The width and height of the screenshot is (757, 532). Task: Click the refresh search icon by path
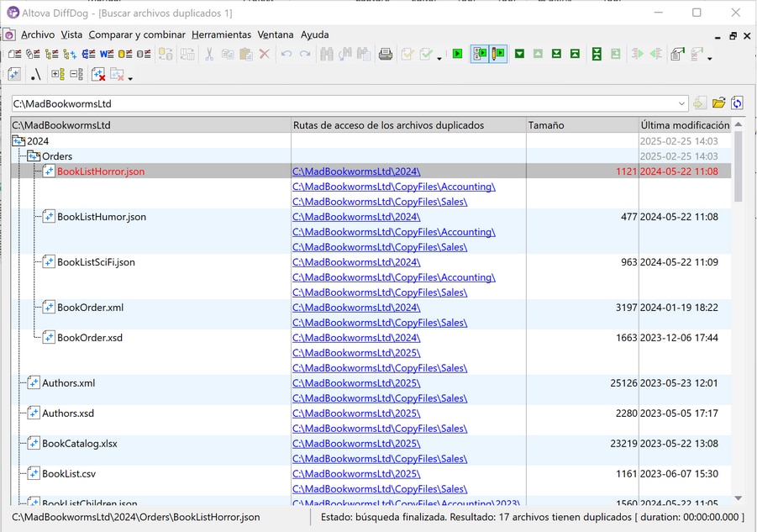click(x=737, y=103)
